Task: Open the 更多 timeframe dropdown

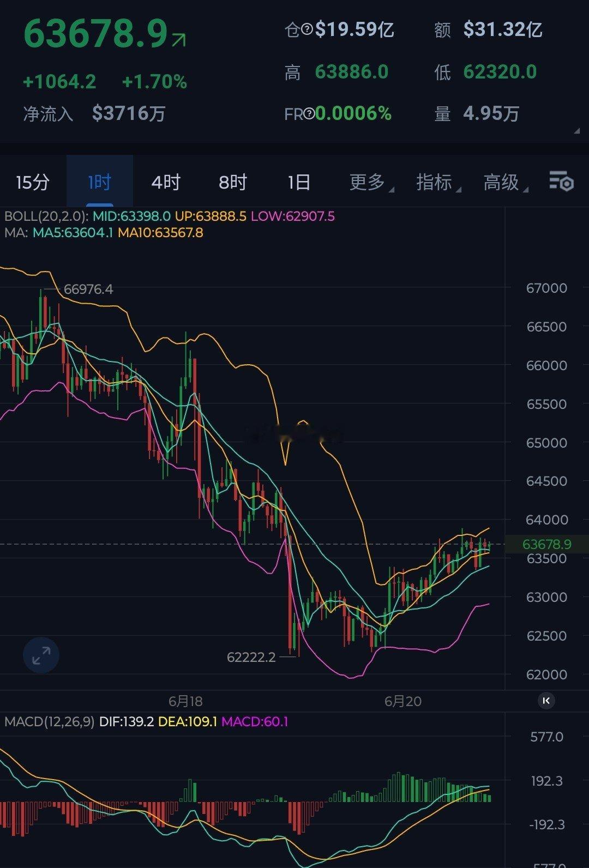Action: click(x=371, y=182)
